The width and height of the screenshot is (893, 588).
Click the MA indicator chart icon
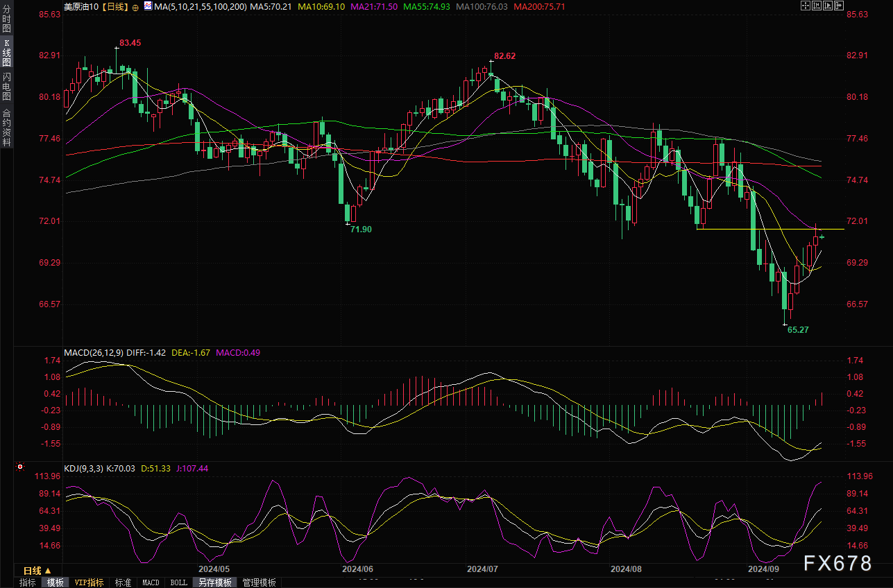pyautogui.click(x=147, y=6)
